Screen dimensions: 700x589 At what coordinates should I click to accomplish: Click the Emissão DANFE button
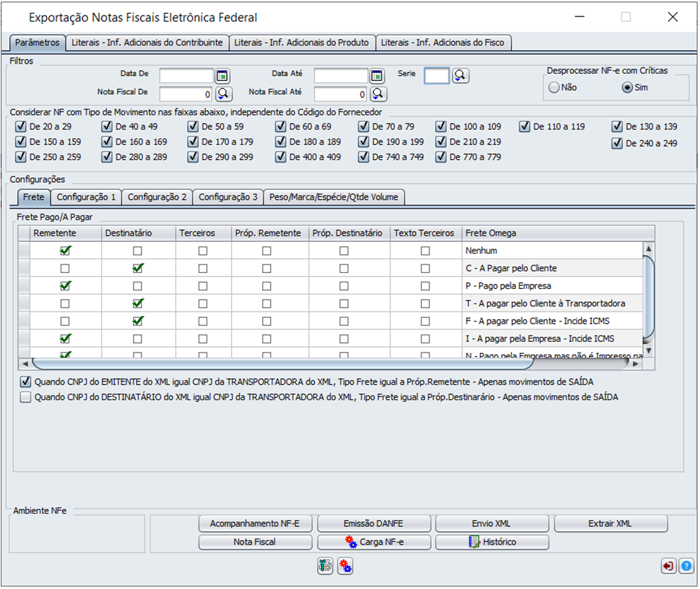(x=374, y=523)
